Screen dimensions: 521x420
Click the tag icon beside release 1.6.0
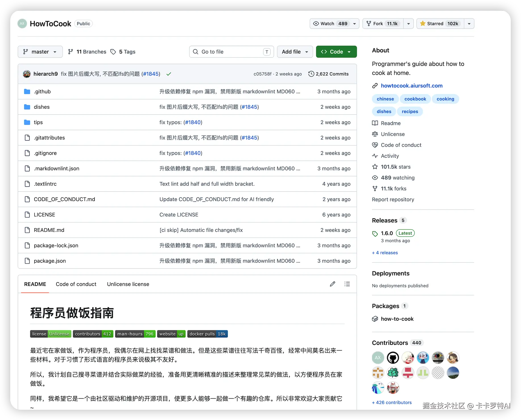click(x=375, y=234)
